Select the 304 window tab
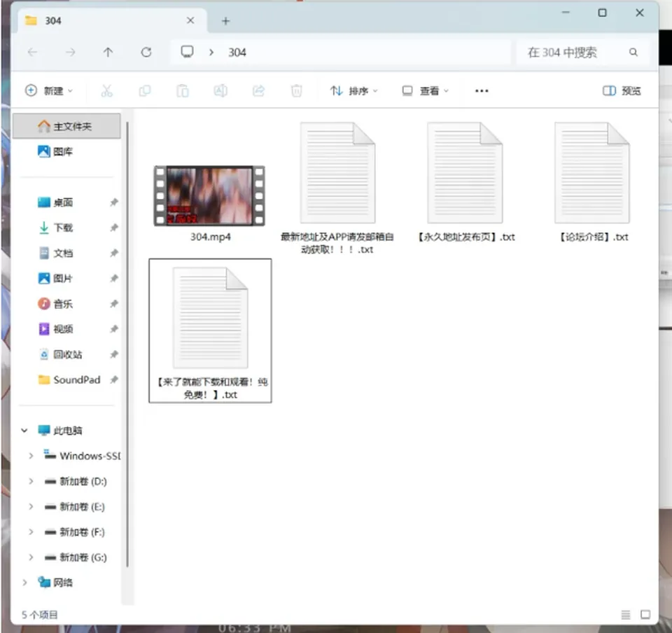This screenshot has width=672, height=633. pyautogui.click(x=112, y=20)
